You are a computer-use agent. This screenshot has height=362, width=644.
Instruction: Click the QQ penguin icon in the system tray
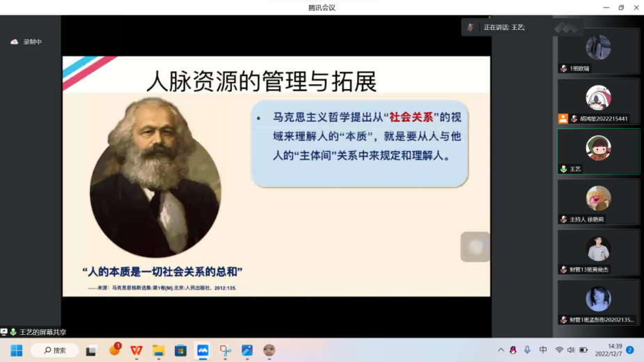click(513, 350)
